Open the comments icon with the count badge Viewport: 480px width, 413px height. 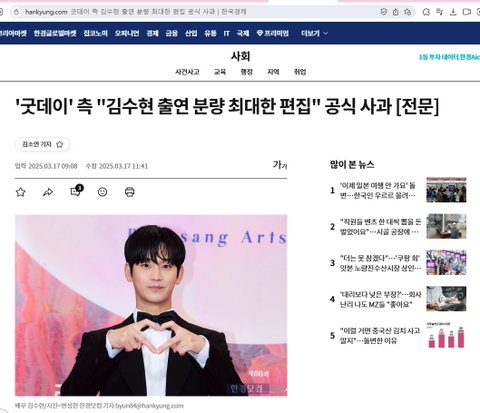[x=76, y=191]
